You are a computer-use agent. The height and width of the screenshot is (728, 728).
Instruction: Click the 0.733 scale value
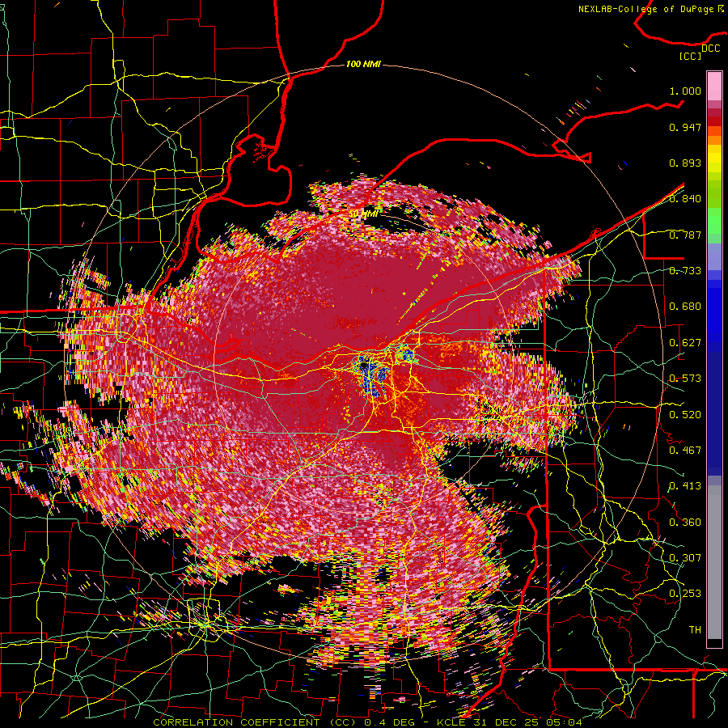point(685,271)
